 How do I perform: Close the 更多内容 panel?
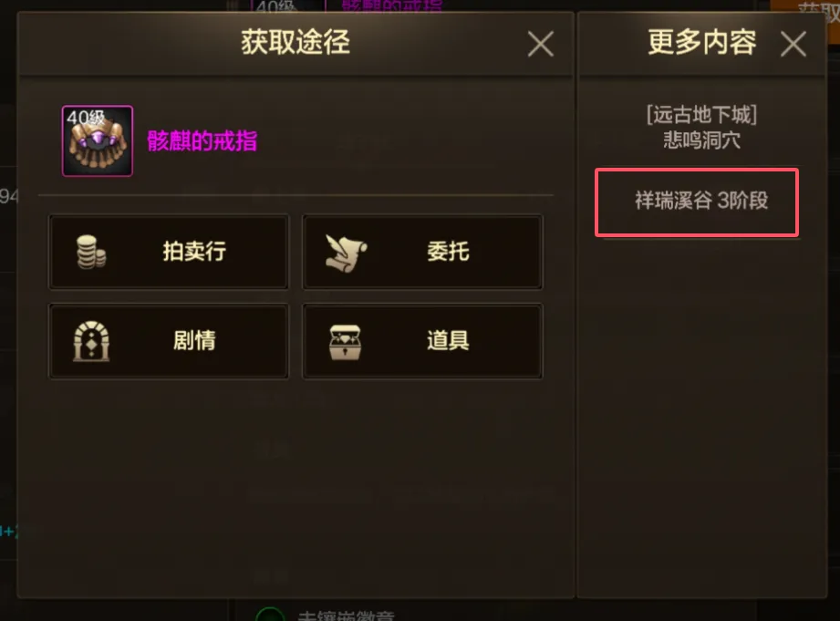pos(793,44)
